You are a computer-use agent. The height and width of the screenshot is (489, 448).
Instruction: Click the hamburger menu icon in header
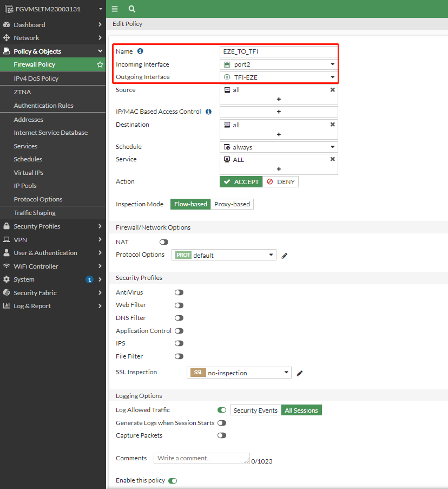click(x=115, y=9)
